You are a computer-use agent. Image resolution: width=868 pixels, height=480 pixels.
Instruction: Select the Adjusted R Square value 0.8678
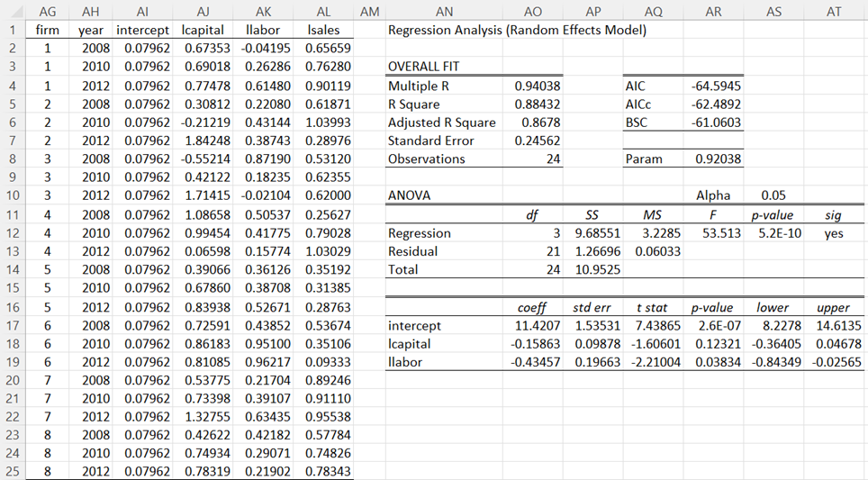541,122
